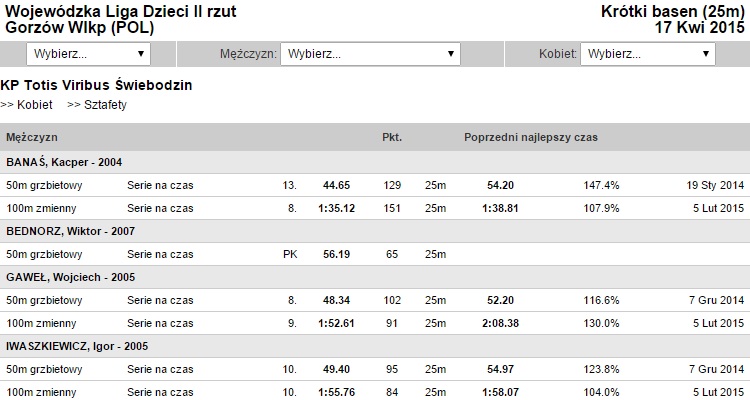The image size is (750, 400).
Task: Open Gaweł 'Serie na czas' for 100m zmienny
Action: pyautogui.click(x=160, y=323)
